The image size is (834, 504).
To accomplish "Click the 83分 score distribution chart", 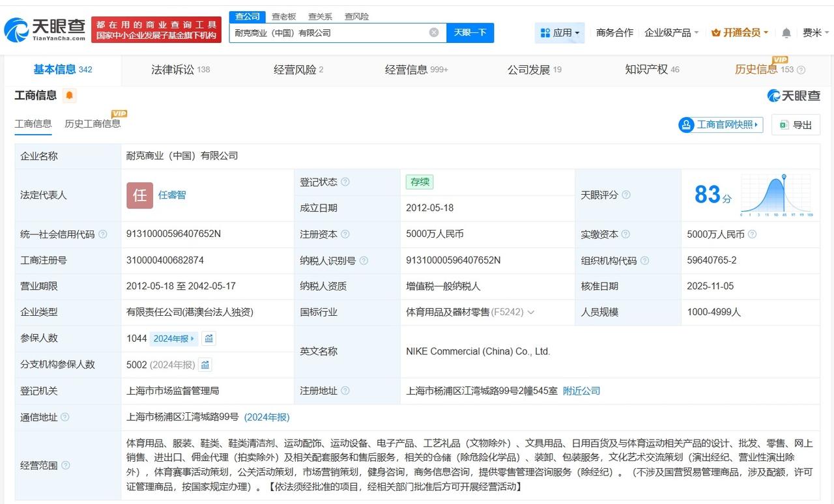I will 775,195.
